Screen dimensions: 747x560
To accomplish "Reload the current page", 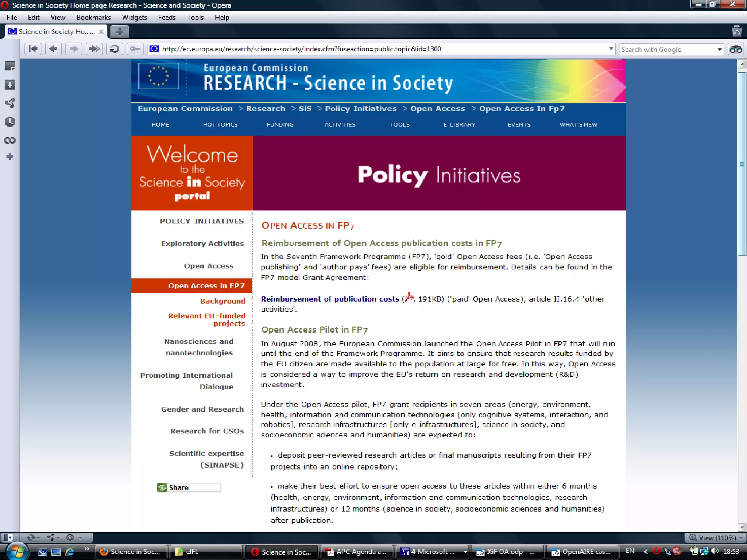I will coord(115,49).
